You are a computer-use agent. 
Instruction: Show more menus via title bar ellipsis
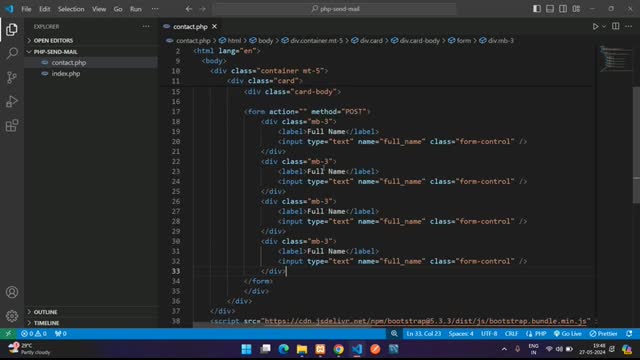155,9
